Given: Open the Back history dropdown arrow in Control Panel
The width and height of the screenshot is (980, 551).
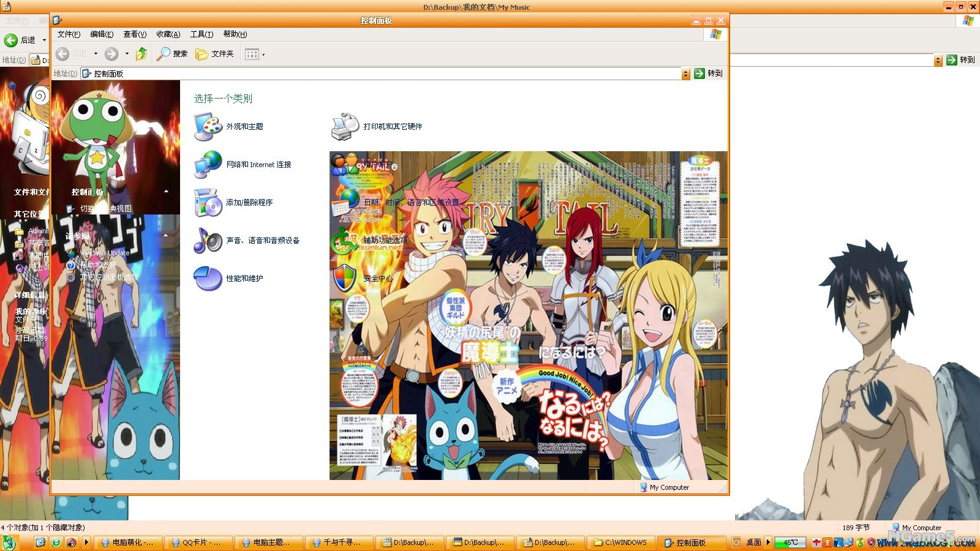Looking at the screenshot, I should click(x=96, y=54).
